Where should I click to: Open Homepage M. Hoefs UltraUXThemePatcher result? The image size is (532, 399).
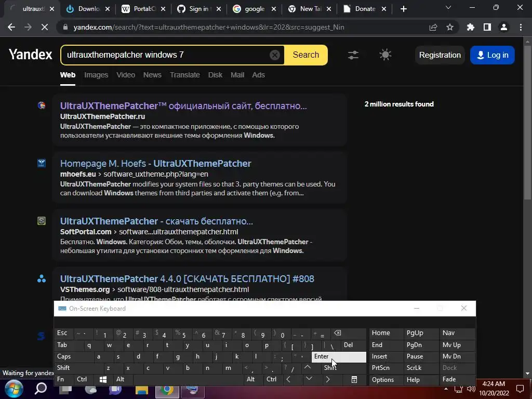155,164
